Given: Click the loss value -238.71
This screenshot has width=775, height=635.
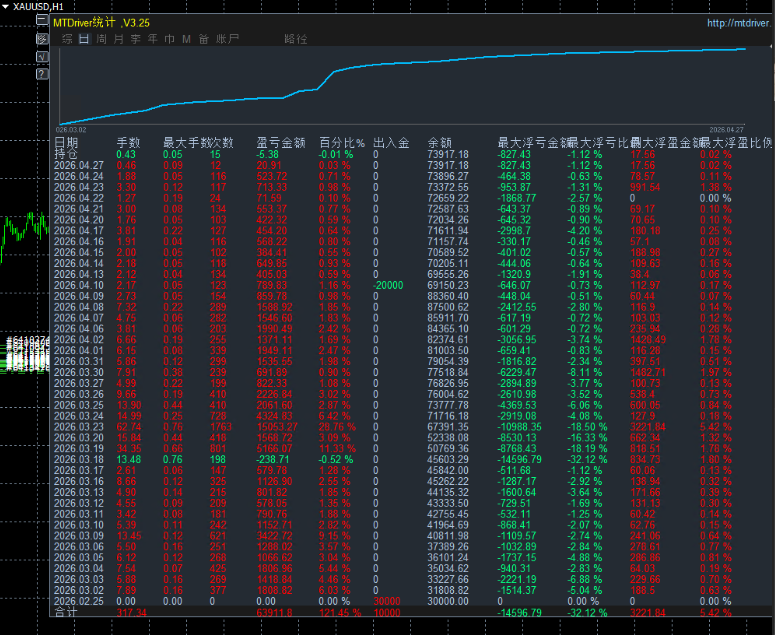Looking at the screenshot, I should point(273,459).
